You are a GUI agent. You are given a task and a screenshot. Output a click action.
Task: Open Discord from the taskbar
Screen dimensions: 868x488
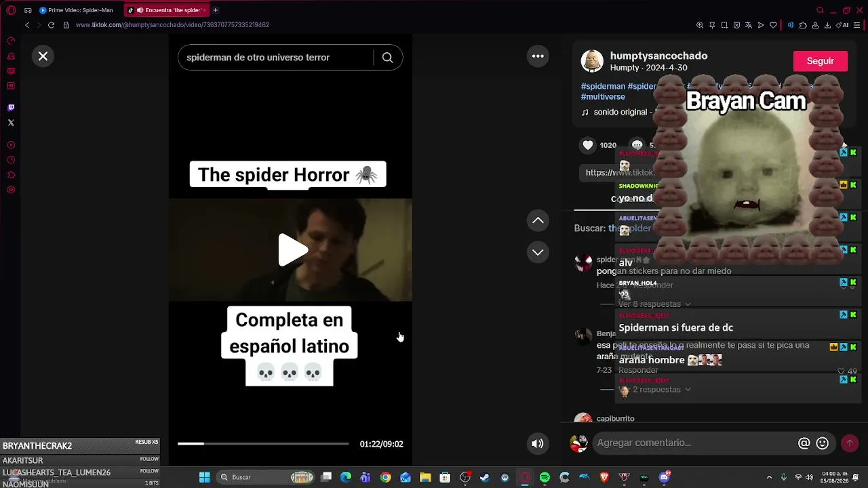[x=664, y=477]
